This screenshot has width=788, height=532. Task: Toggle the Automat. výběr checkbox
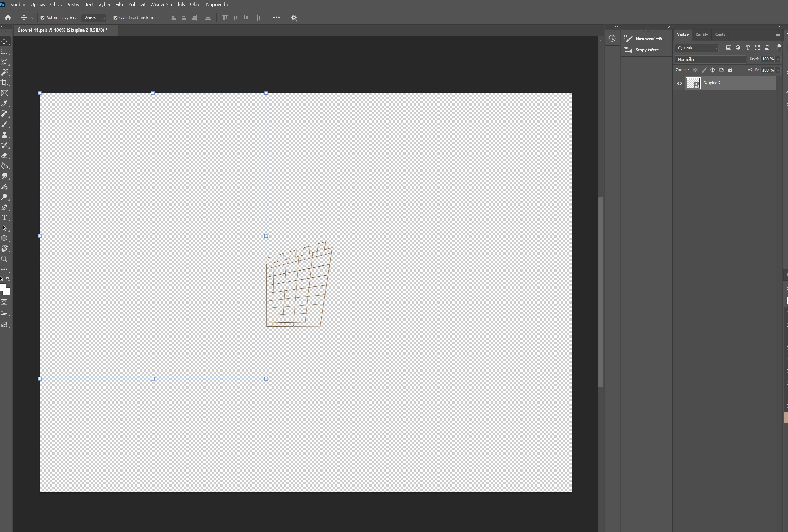tap(43, 18)
